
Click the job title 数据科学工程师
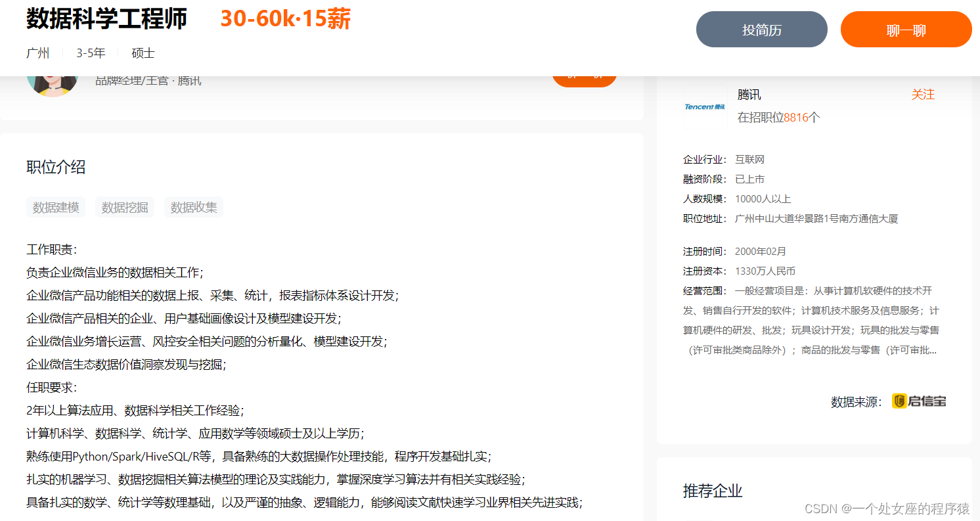point(106,19)
